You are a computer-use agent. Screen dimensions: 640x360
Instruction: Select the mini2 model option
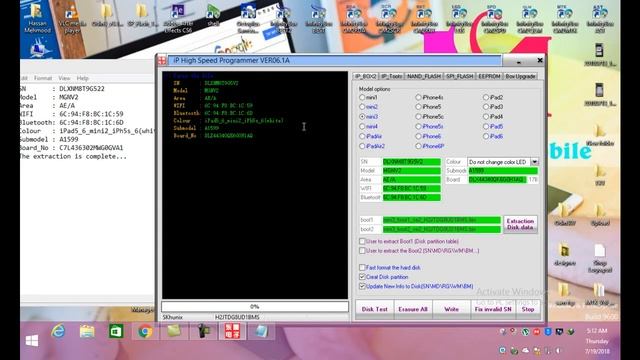pos(362,107)
